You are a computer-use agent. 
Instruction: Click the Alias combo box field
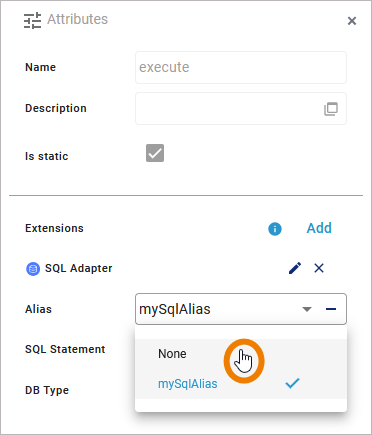241,309
